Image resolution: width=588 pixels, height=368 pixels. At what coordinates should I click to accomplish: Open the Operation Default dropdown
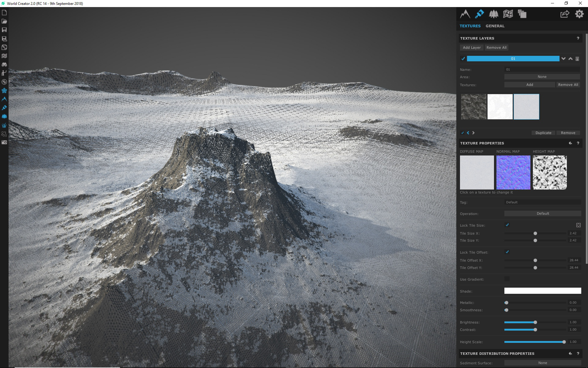pyautogui.click(x=542, y=213)
